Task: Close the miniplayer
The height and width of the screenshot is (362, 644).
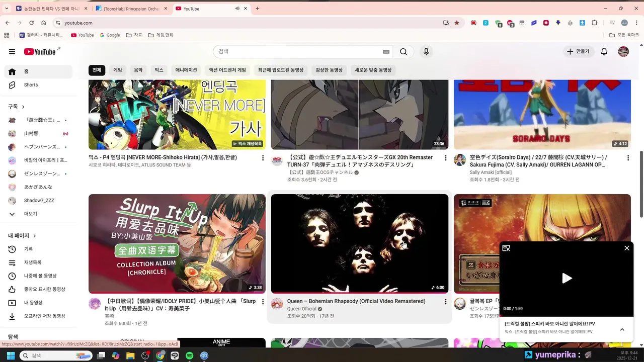Action: (626, 248)
